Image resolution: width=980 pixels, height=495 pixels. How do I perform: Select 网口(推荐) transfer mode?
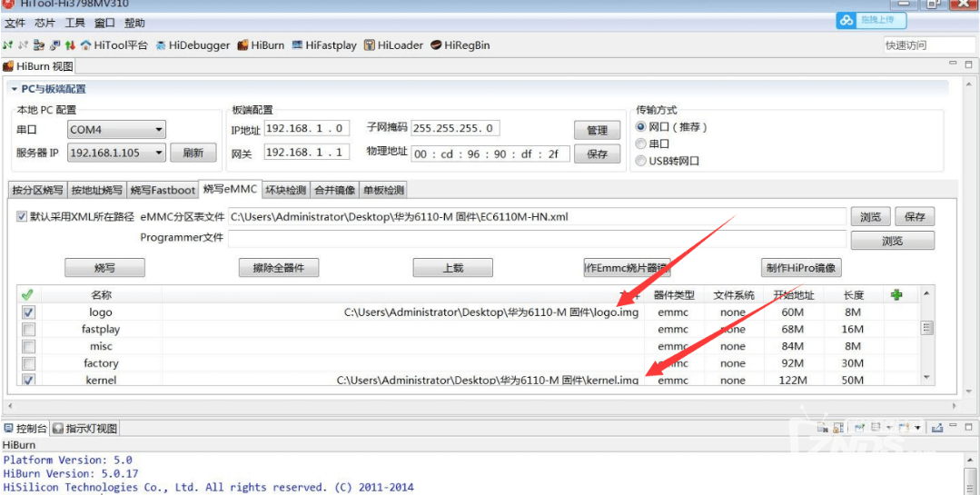click(x=640, y=127)
